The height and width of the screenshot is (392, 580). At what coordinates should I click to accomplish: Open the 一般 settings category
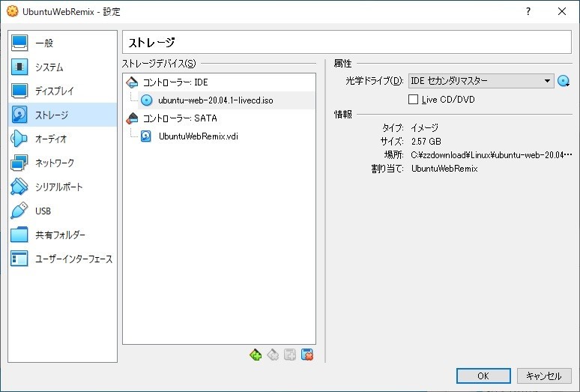(x=62, y=43)
